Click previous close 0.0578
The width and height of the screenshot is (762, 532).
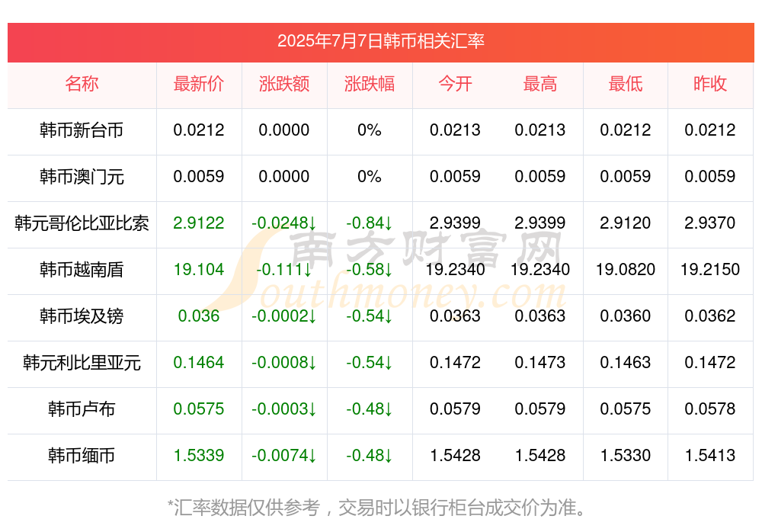tap(710, 409)
